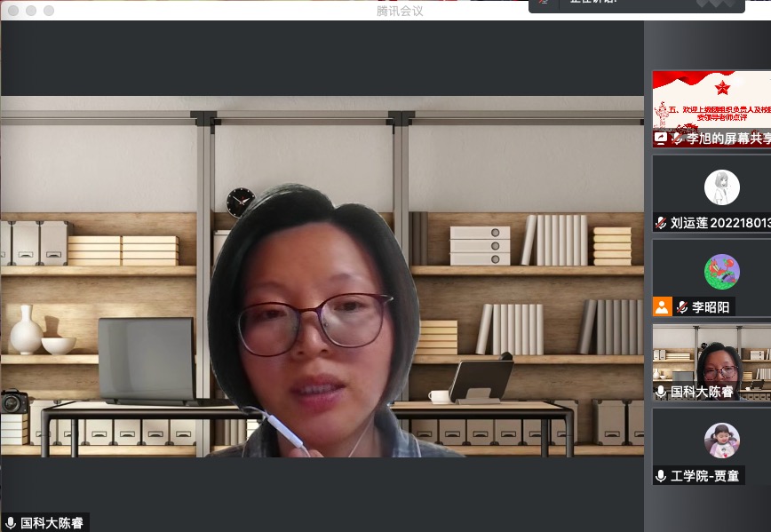Click microphone icon beside 工学院-贾童

tap(661, 476)
